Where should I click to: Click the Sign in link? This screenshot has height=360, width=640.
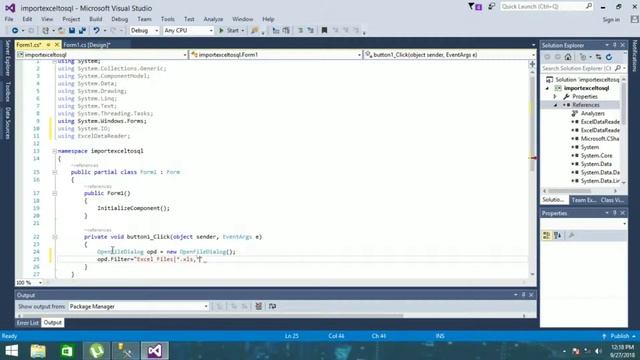(611, 20)
